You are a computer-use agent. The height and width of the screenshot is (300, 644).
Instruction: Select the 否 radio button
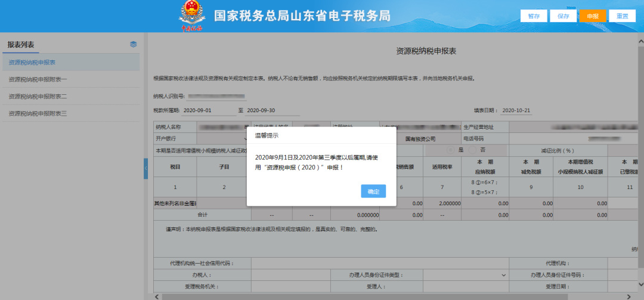[473, 150]
